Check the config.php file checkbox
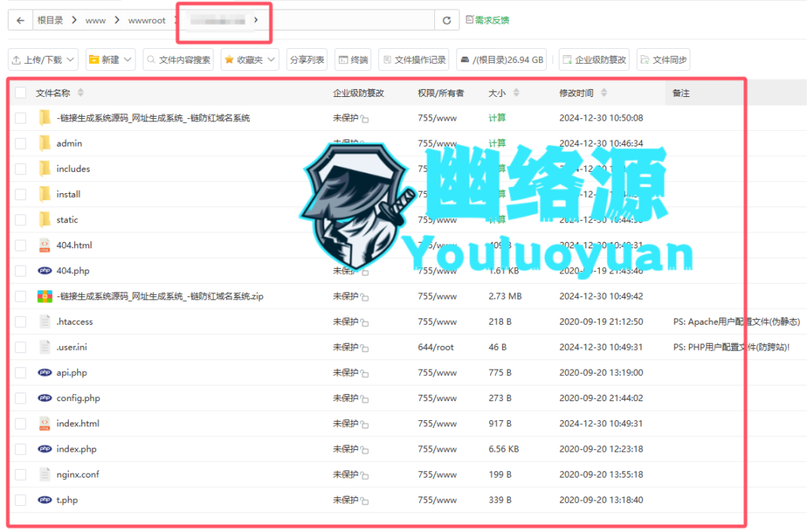Screen dimensions: 807x532 (x=20, y=398)
